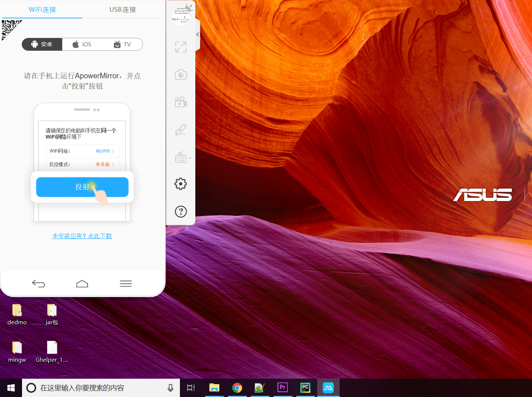Select the 安卓 Android platform option
This screenshot has width=532, height=397.
42,44
